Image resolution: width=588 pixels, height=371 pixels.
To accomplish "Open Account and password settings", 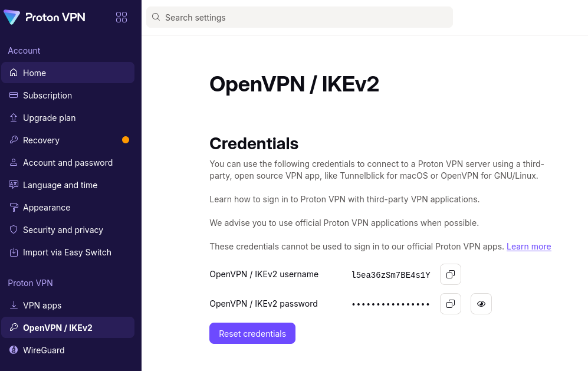I will coord(68,163).
